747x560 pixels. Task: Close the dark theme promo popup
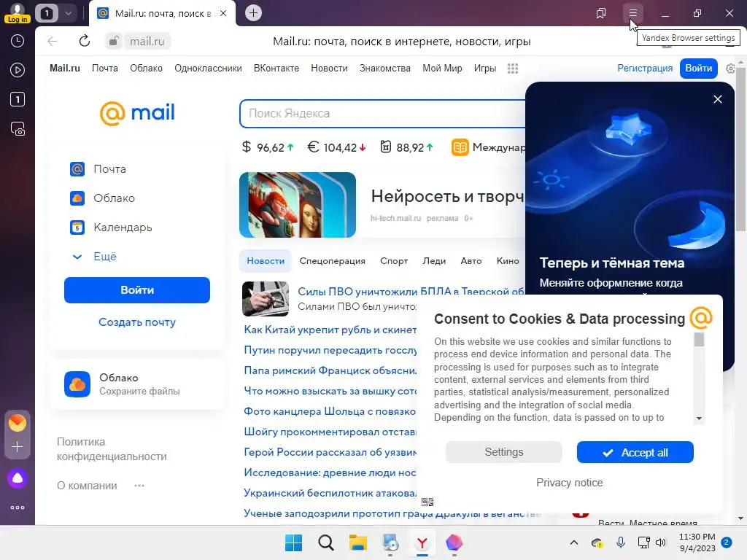[x=718, y=99]
